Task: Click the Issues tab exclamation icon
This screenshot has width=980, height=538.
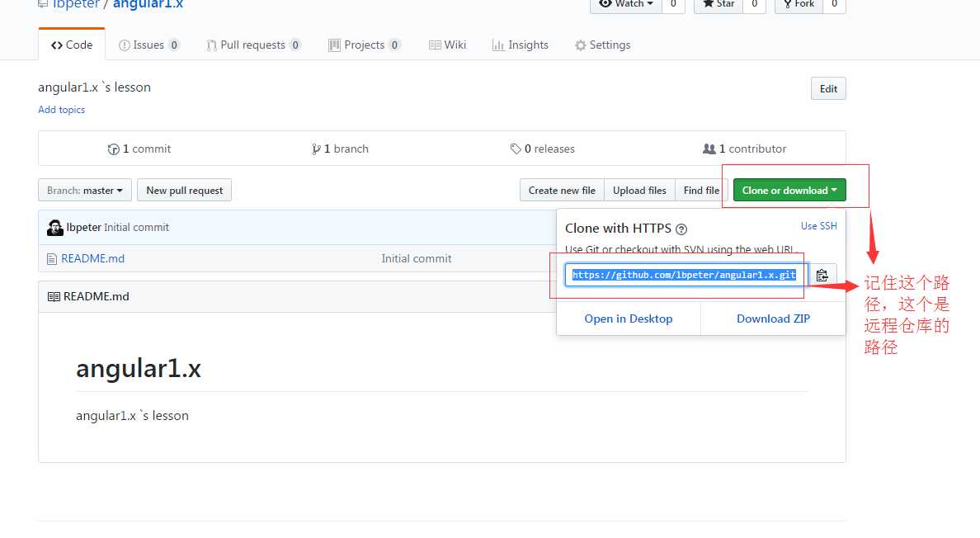Action: [125, 45]
